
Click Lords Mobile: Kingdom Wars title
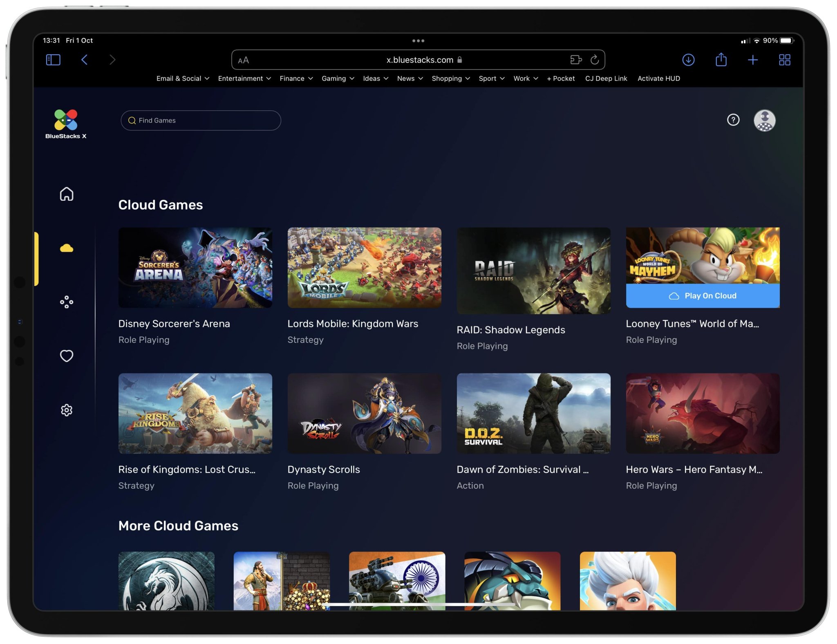[353, 324]
